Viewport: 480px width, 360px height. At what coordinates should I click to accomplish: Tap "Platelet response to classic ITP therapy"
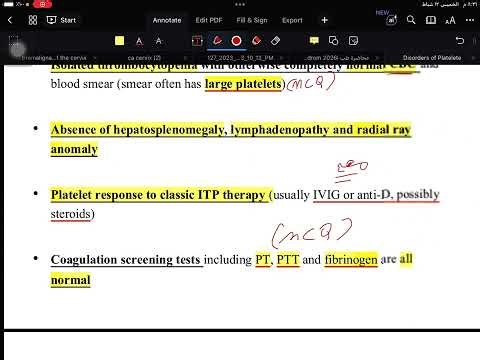158,195
